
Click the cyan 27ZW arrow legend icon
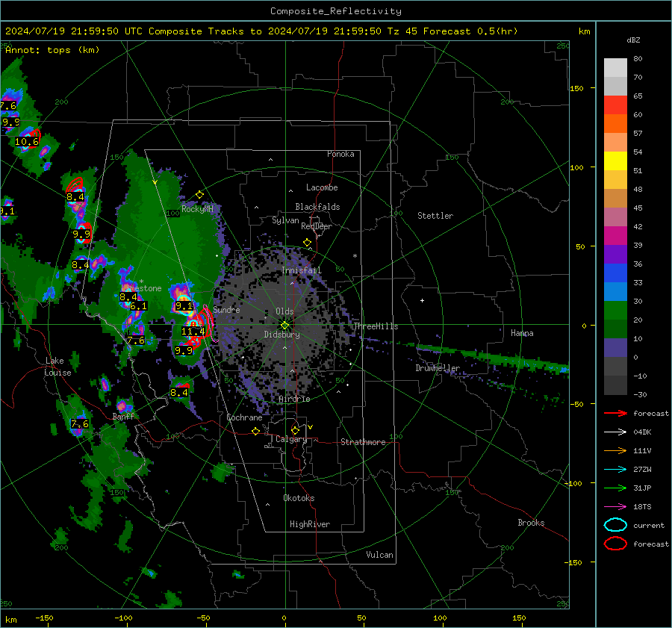[615, 470]
